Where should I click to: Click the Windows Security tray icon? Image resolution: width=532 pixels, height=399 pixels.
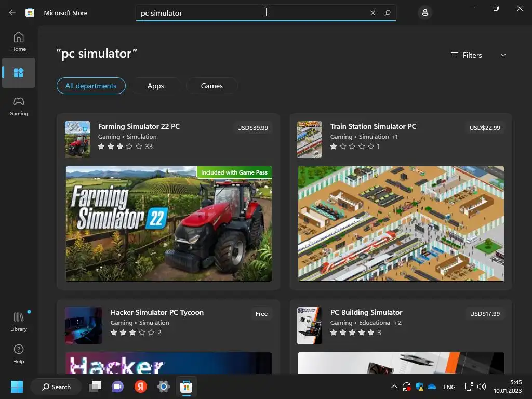419,387
